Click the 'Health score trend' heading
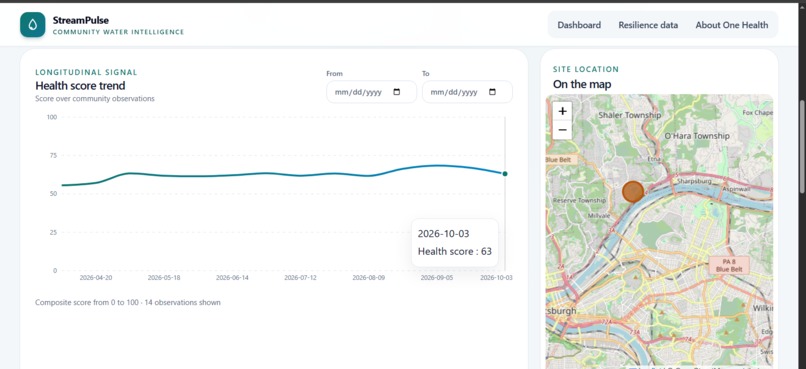The image size is (806, 369). click(x=80, y=86)
